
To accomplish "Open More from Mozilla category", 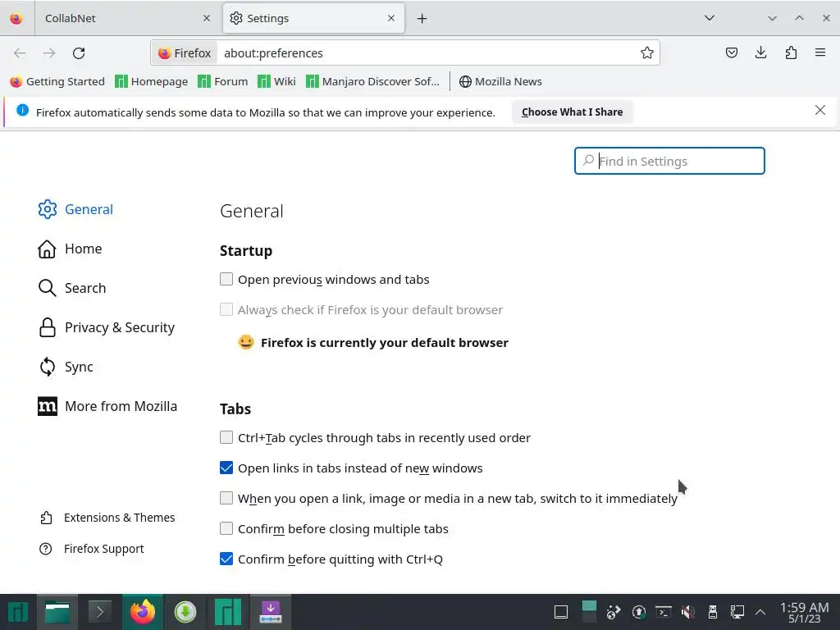I will 107,406.
